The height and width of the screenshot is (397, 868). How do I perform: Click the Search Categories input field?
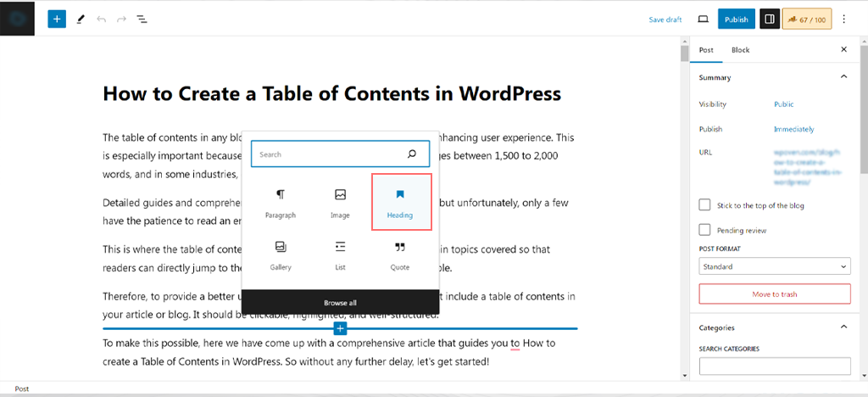[x=775, y=366]
